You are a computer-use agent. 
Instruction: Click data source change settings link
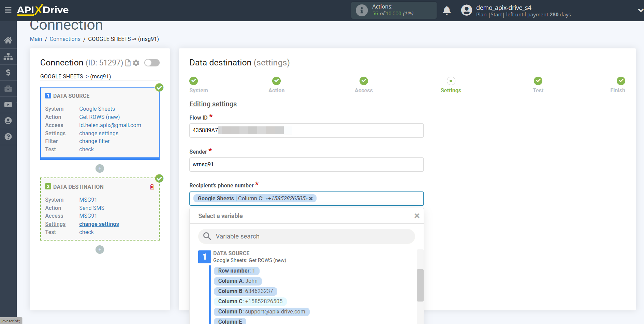99,134
